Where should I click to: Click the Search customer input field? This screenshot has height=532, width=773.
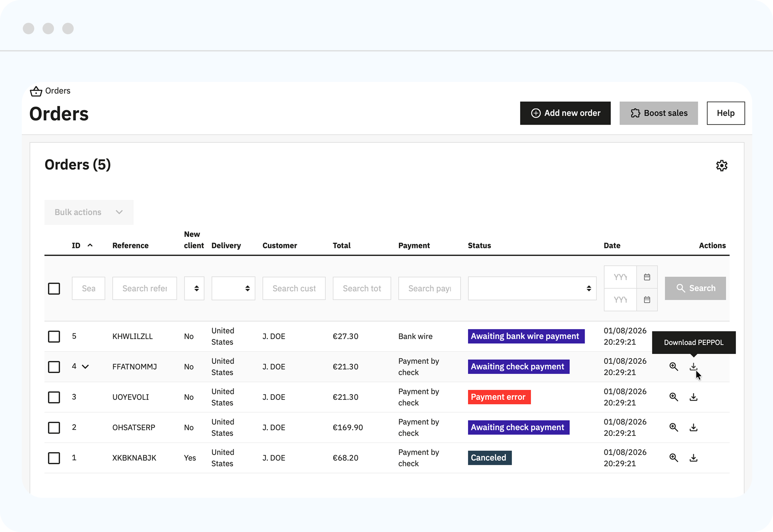pyautogui.click(x=294, y=288)
